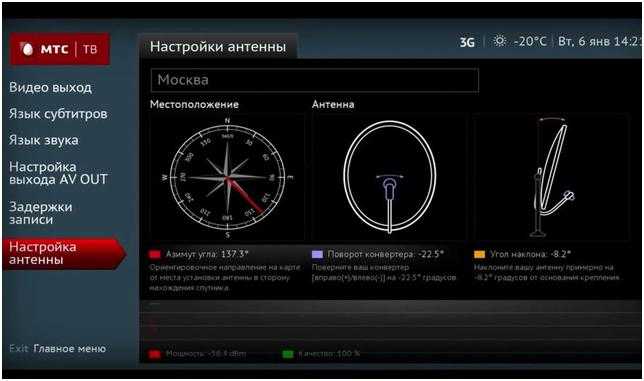Select Язык звука in sidebar
The height and width of the screenshot is (381, 644).
pyautogui.click(x=44, y=140)
